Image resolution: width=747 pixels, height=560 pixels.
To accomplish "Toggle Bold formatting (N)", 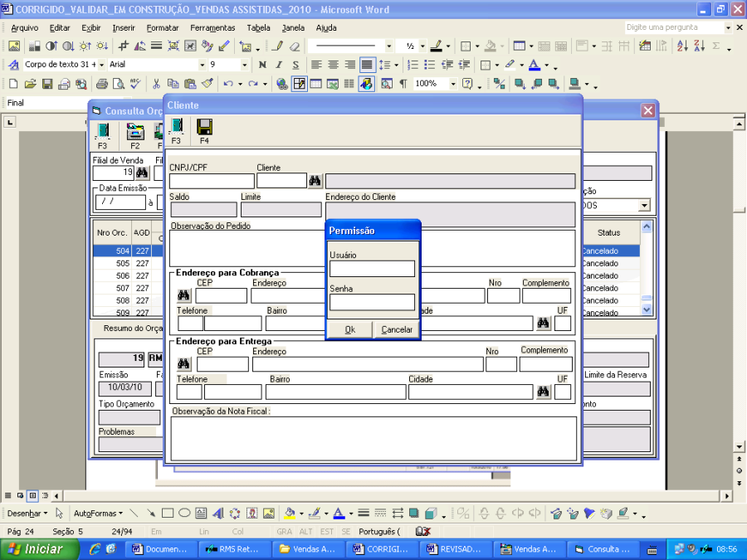I will click(x=262, y=64).
